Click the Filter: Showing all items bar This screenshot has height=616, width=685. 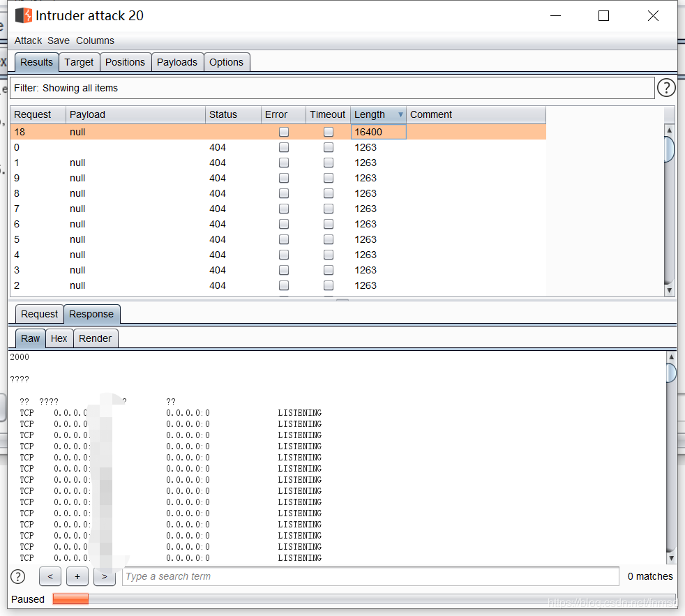coord(332,88)
